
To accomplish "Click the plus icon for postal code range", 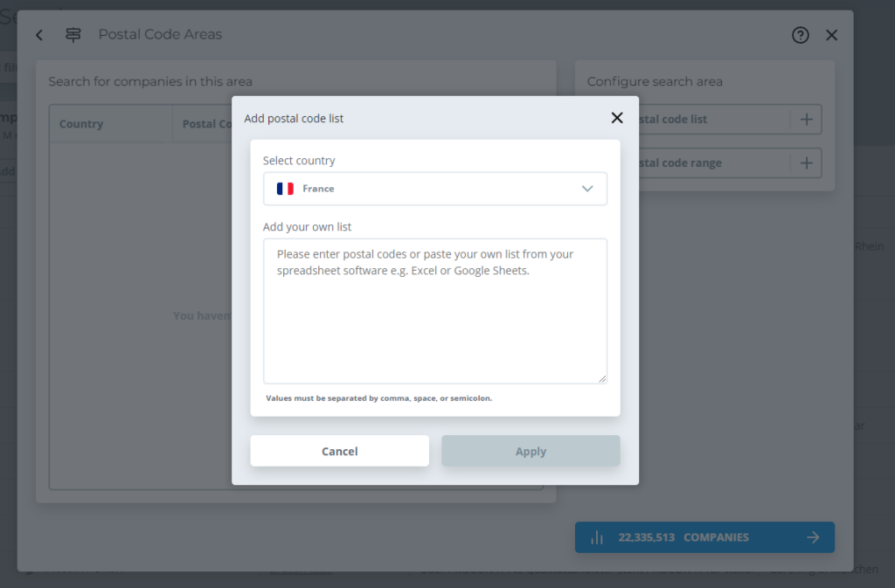I will [x=806, y=163].
